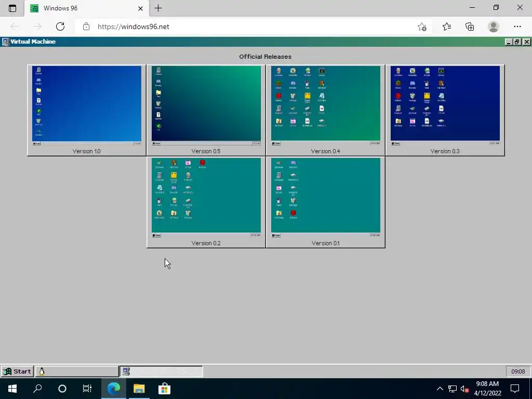Screen dimensions: 532x399
Task: Go forward in the browser
Action: pyautogui.click(x=37, y=26)
